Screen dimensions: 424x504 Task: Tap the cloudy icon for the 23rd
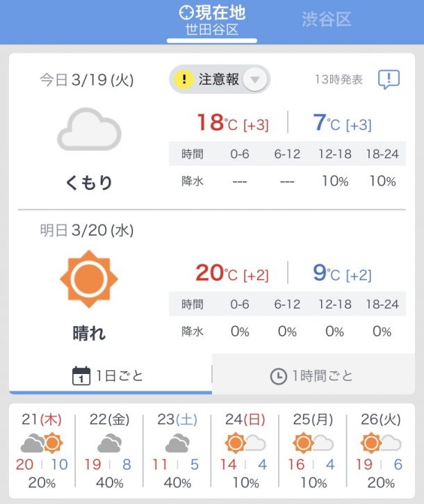point(177,443)
